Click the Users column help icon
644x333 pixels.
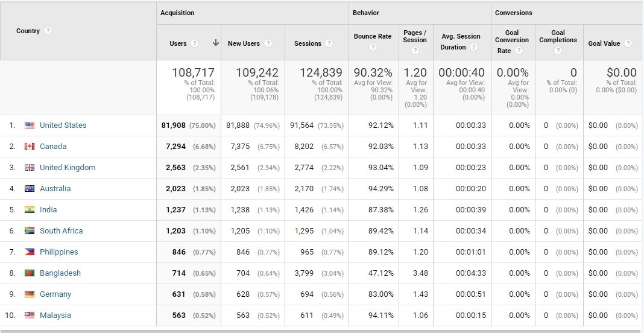click(195, 43)
